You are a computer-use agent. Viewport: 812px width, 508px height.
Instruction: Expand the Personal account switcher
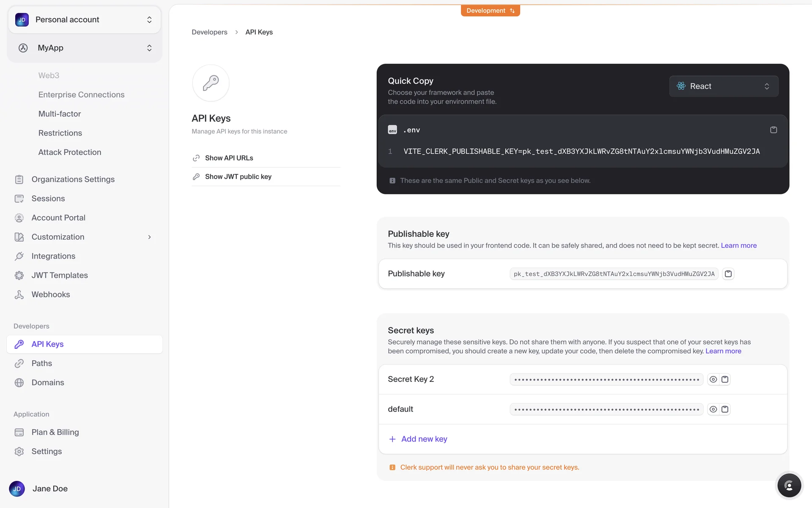85,20
